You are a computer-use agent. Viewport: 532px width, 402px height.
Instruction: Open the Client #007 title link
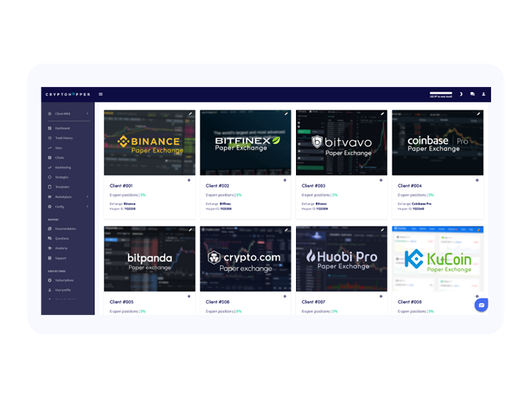tap(313, 302)
